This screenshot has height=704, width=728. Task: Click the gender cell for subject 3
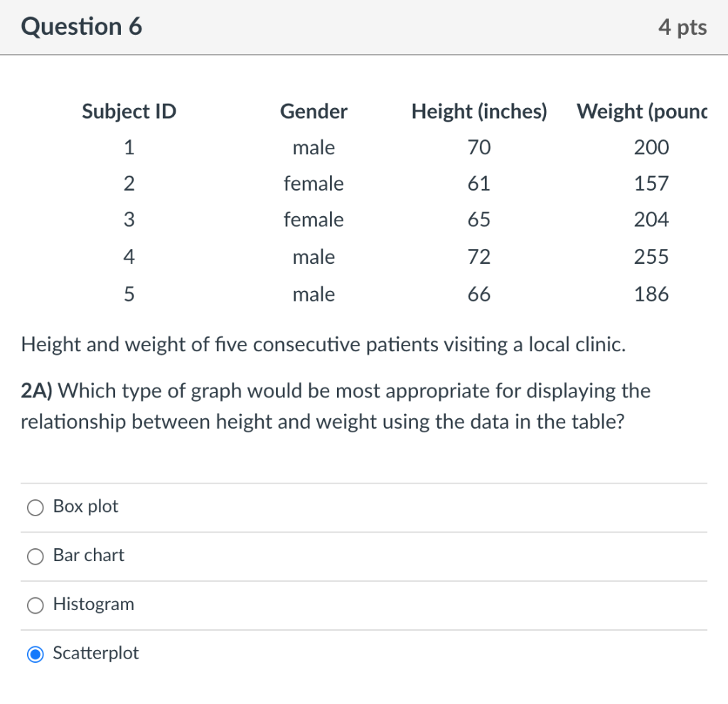314,220
